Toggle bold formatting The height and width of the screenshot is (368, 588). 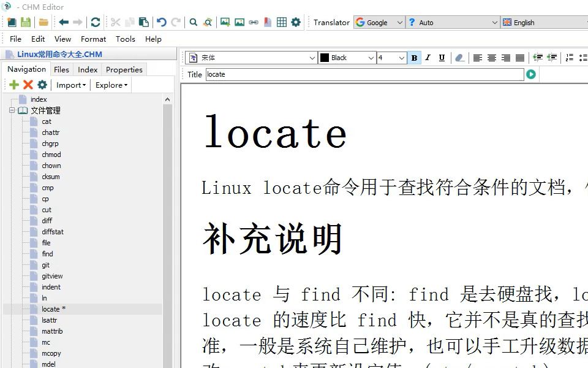coord(415,58)
